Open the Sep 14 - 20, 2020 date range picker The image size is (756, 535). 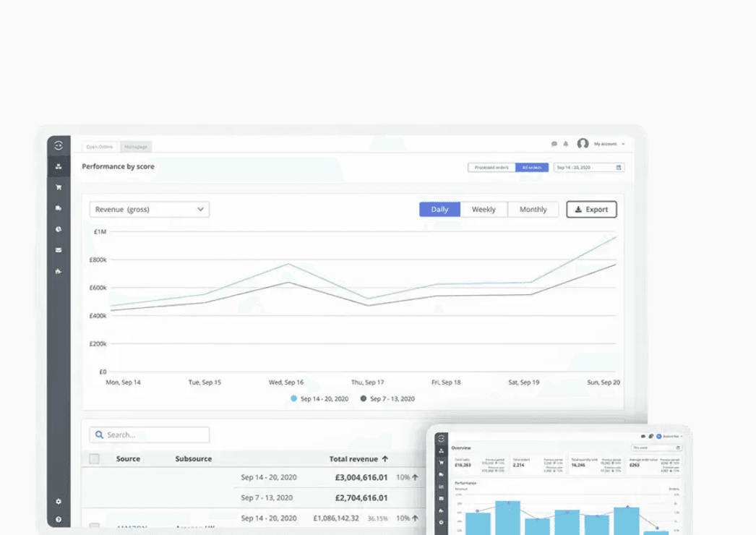589,168
